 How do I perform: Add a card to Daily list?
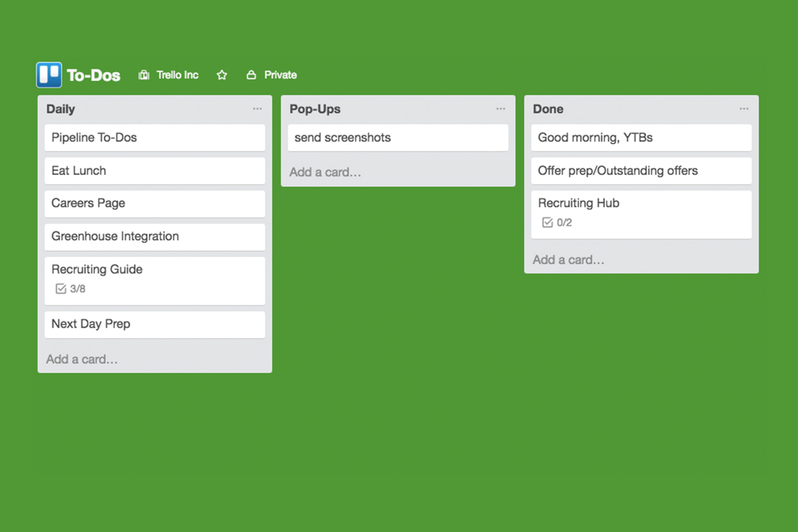tap(82, 359)
